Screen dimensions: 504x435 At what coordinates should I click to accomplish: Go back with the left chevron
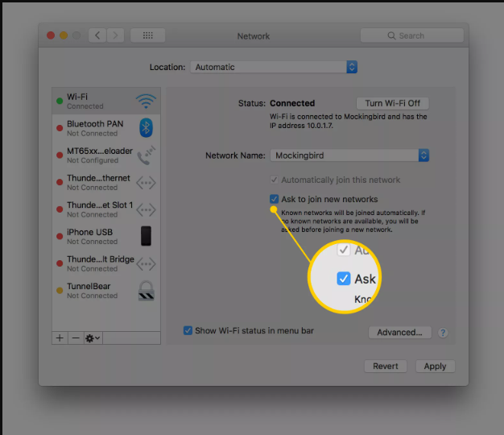97,35
